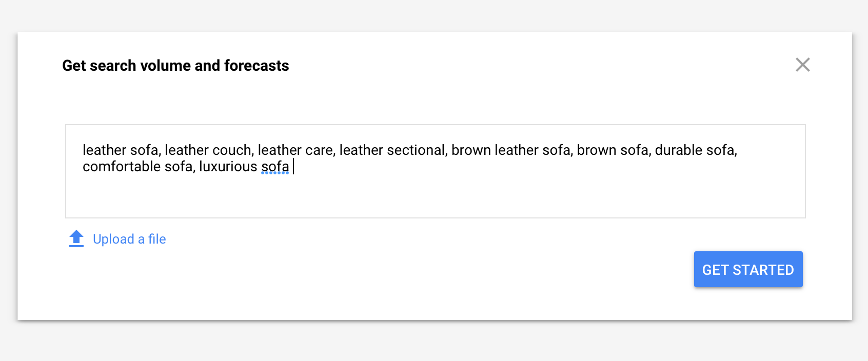Click the Get search volume and forecasts heading
868x361 pixels.
click(x=175, y=66)
